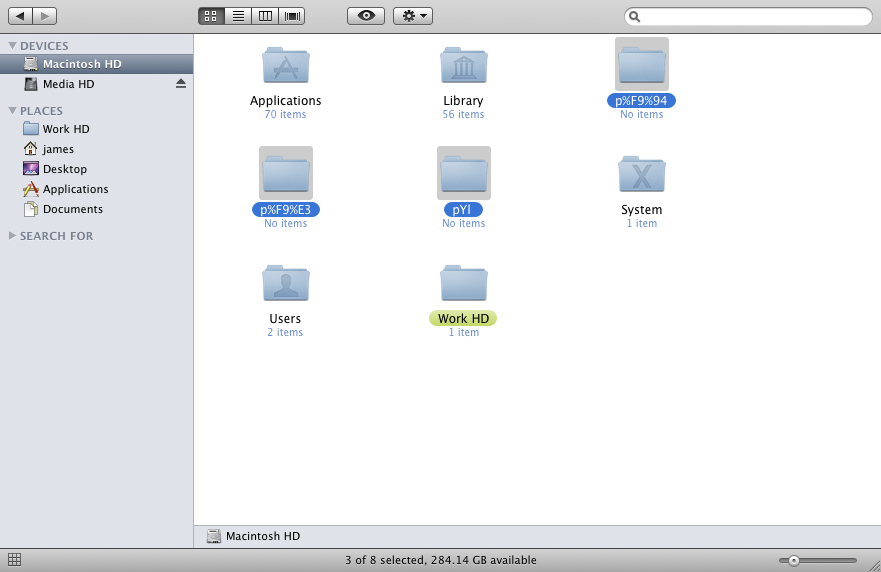The image size is (881, 572).
Task: Eject the Media HD volume
Action: 181,84
